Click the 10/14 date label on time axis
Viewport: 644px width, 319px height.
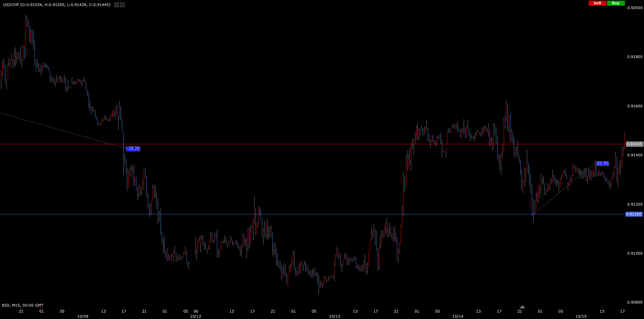(x=458, y=316)
